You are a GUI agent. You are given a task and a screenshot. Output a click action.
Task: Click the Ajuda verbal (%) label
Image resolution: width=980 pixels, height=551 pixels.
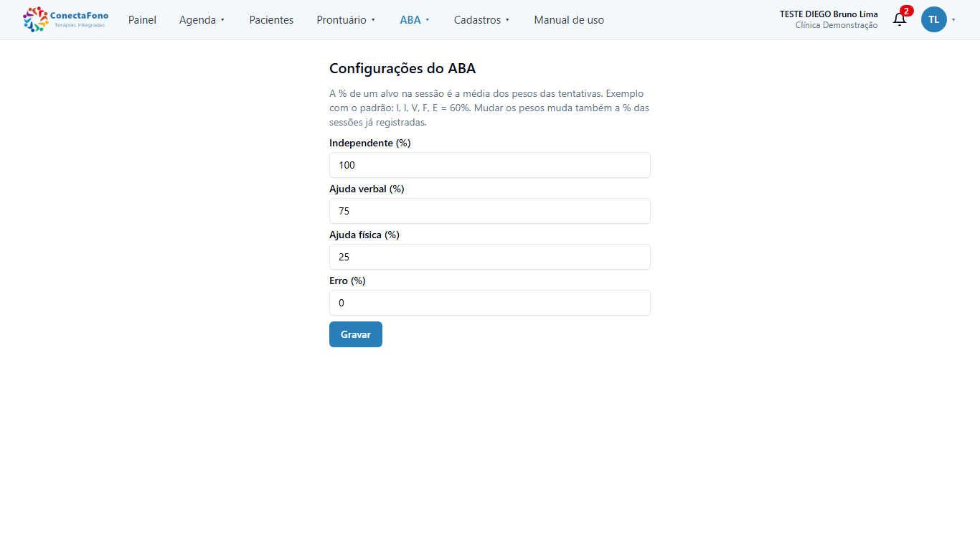367,189
